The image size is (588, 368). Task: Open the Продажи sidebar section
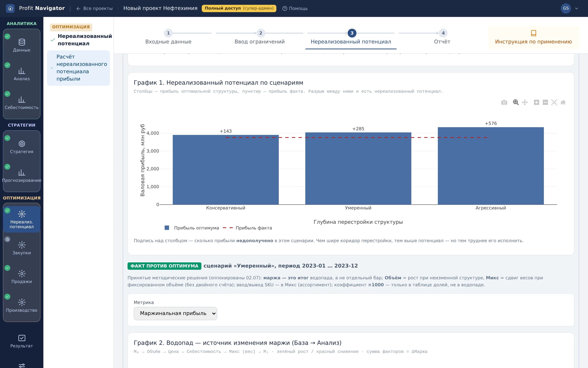coord(22,277)
